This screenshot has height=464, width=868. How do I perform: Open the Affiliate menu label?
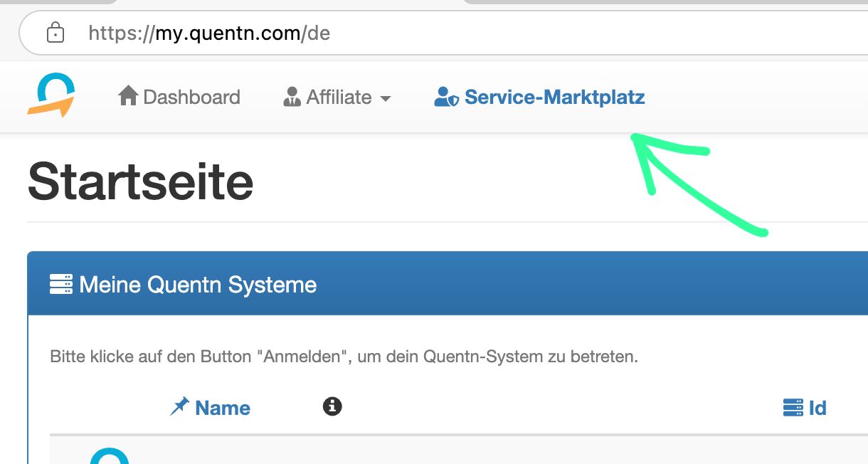(x=339, y=97)
